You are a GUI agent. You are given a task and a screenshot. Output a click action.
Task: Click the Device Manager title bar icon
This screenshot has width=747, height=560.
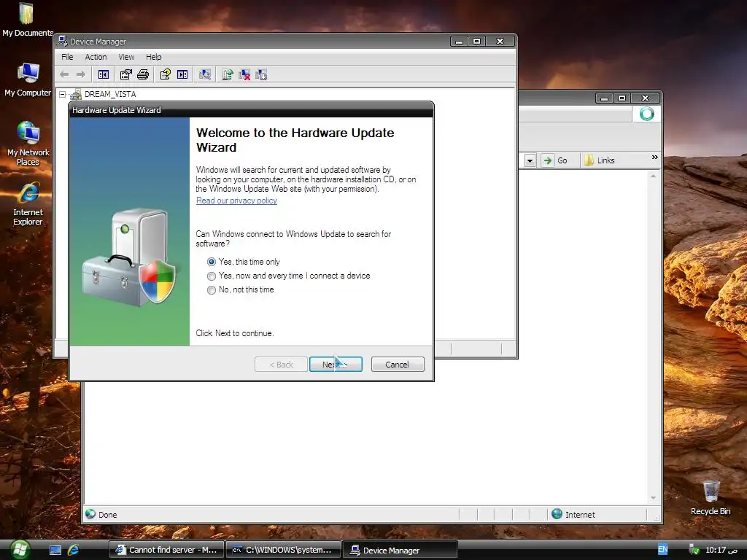point(62,41)
